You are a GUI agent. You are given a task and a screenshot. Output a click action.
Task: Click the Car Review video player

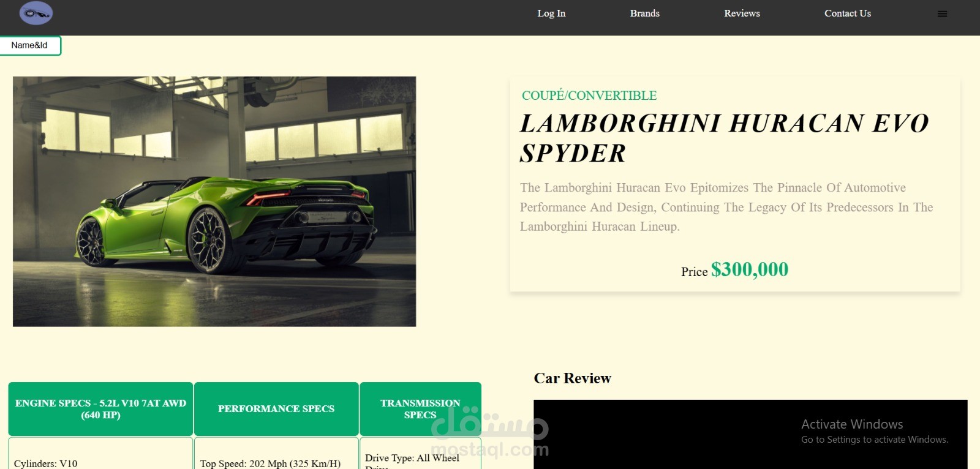[750, 435]
